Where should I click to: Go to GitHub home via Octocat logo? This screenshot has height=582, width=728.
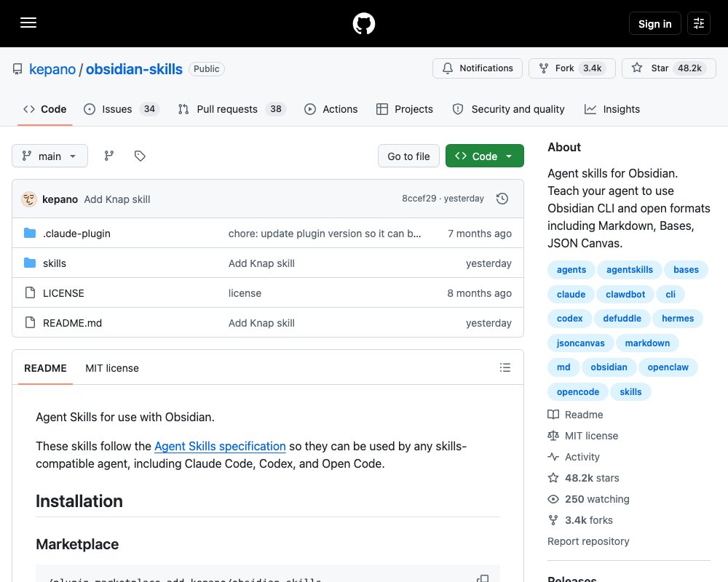pyautogui.click(x=364, y=23)
